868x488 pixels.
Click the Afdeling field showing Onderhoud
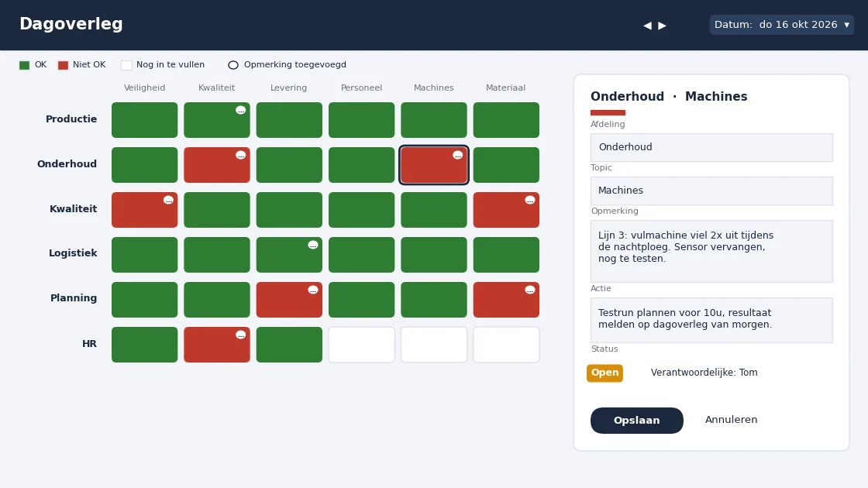(x=711, y=147)
